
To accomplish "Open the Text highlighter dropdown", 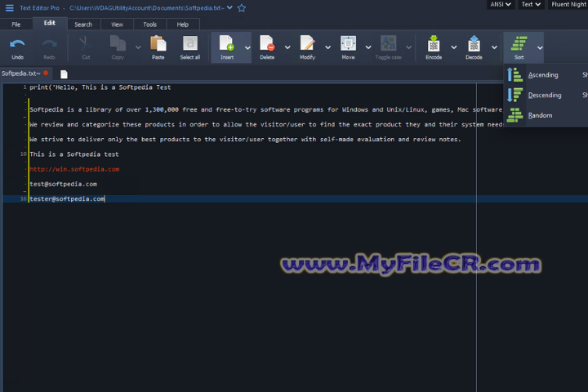I will click(x=531, y=5).
